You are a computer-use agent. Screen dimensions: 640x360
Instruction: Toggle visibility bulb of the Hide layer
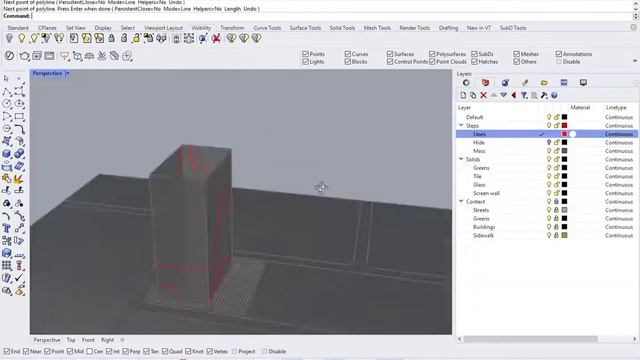click(549, 142)
